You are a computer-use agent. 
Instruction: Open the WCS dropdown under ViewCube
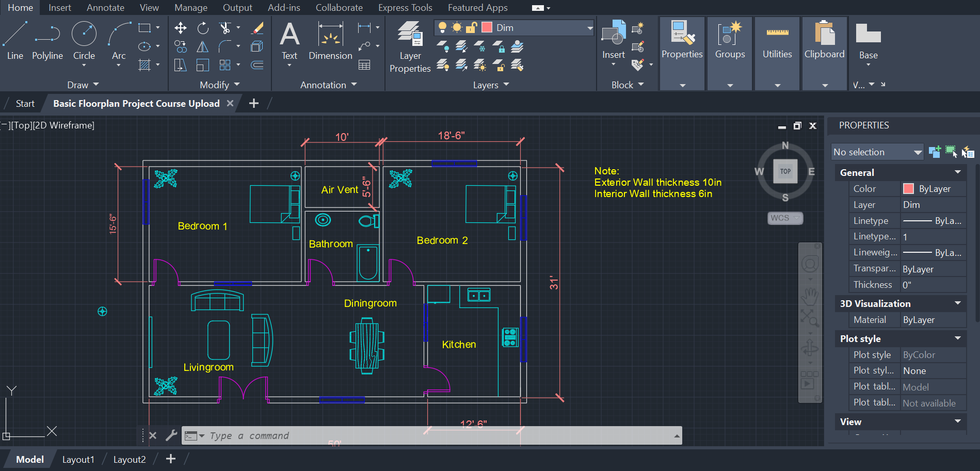pos(785,218)
